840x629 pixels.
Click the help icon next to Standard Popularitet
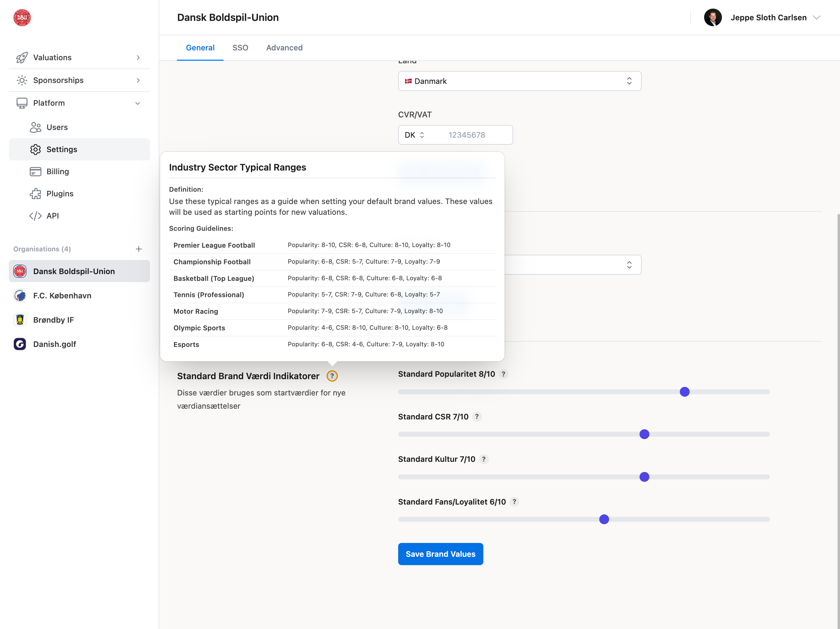coord(503,374)
